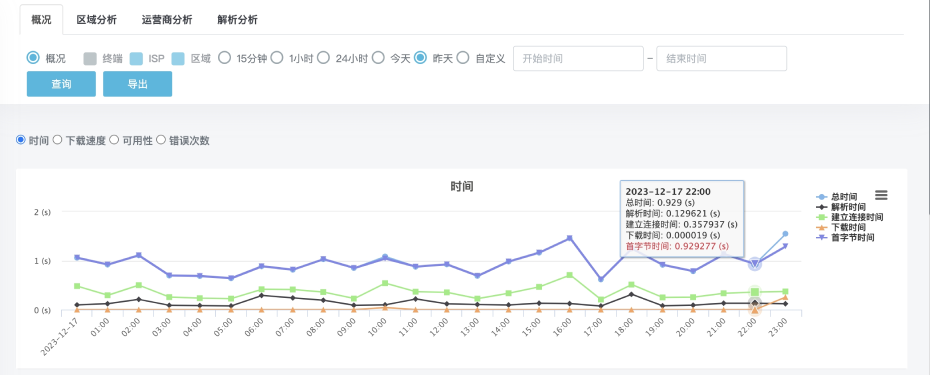Toggle 总时间 legend series marker
This screenshot has height=375, width=930.
(821, 197)
